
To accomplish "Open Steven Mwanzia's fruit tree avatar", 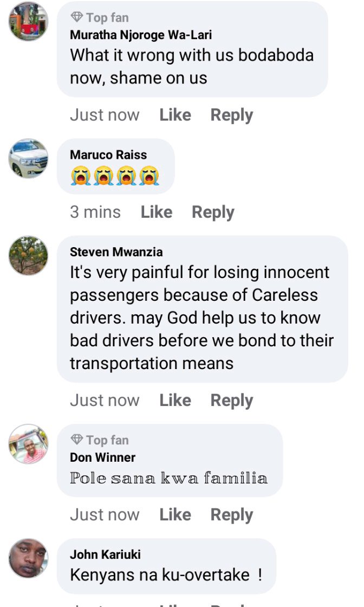I will tap(28, 255).
